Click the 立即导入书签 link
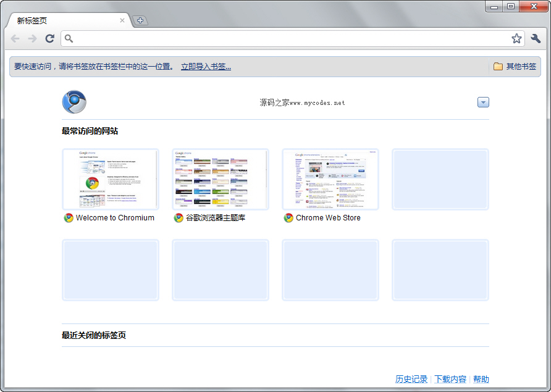The image size is (551, 392). 206,67
